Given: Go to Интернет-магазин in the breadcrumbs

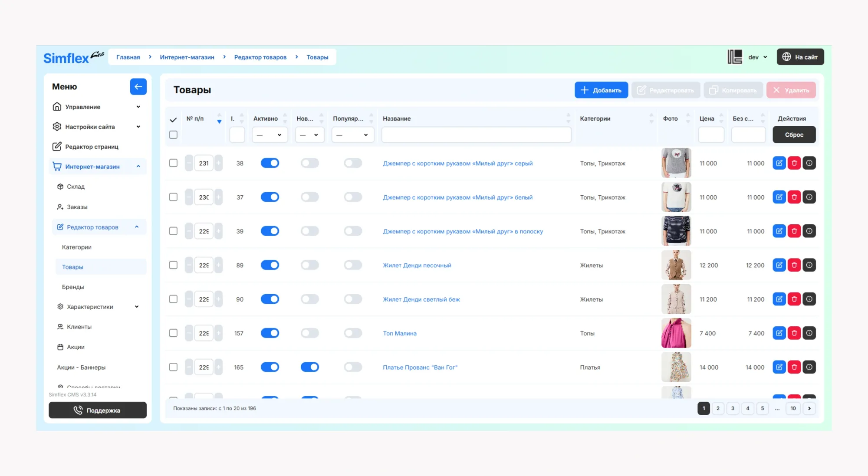Looking at the screenshot, I should click(187, 57).
